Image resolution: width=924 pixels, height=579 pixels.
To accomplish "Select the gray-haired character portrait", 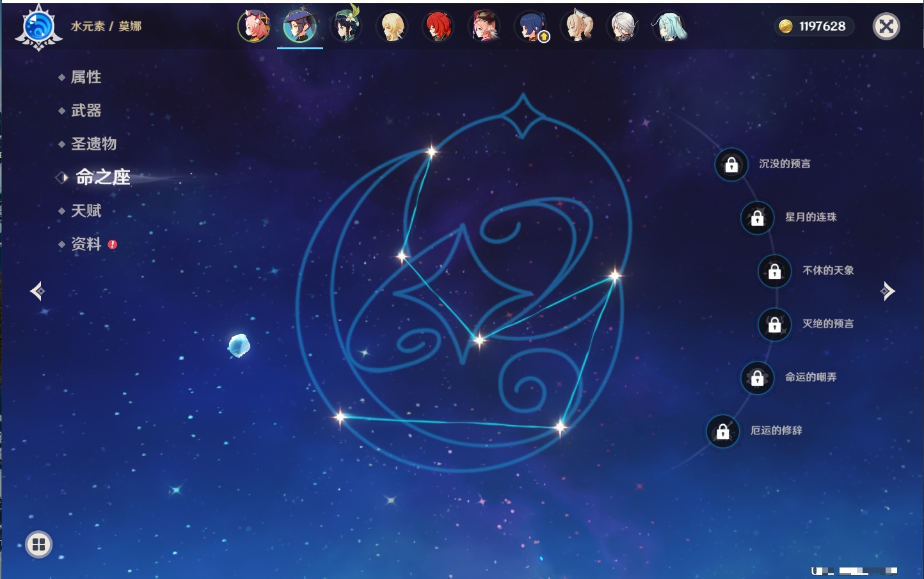I will tap(623, 26).
